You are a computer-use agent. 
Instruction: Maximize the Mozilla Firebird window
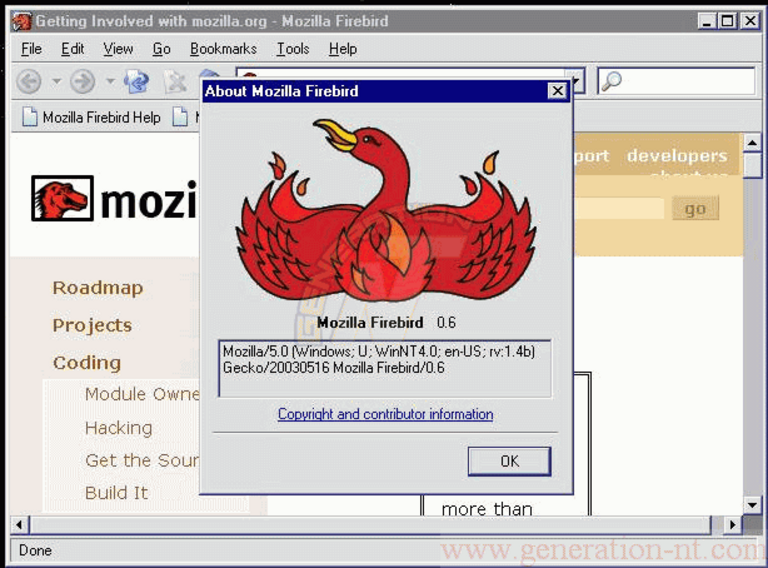pyautogui.click(x=728, y=22)
